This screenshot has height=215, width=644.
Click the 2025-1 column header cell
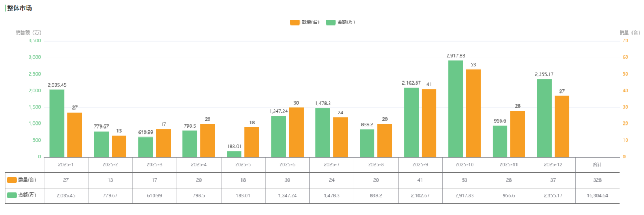[66, 164]
